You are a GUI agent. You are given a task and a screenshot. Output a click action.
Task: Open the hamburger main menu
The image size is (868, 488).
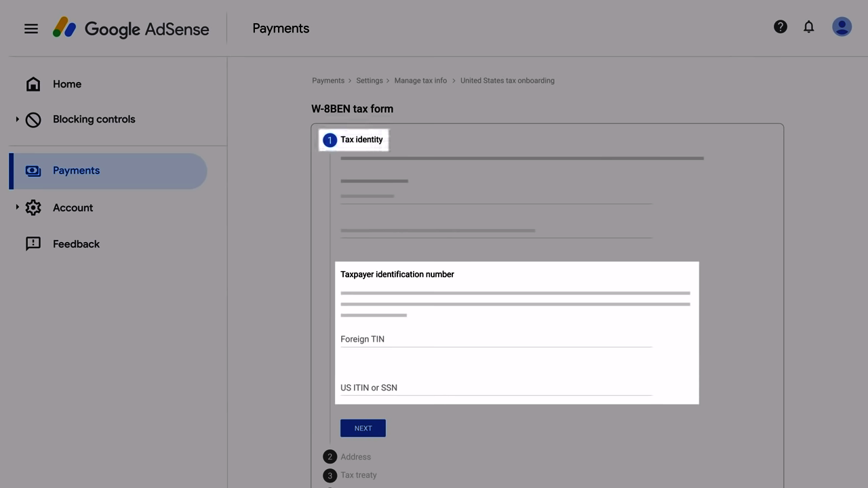tap(31, 28)
